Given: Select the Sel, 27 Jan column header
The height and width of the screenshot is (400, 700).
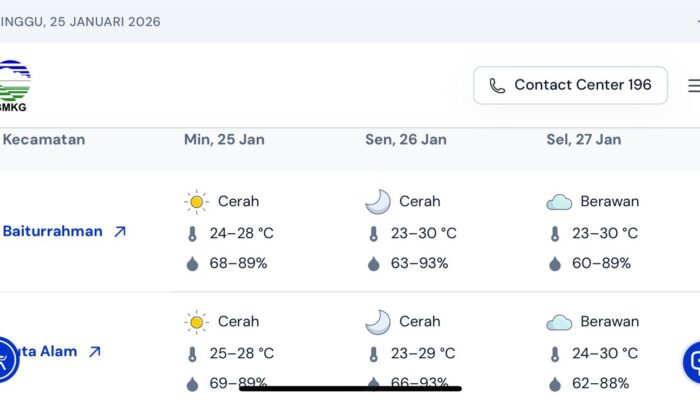Looking at the screenshot, I should tap(583, 140).
